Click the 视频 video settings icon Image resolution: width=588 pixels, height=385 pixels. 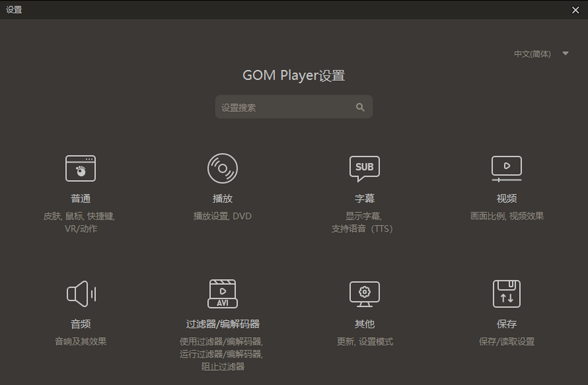point(506,168)
